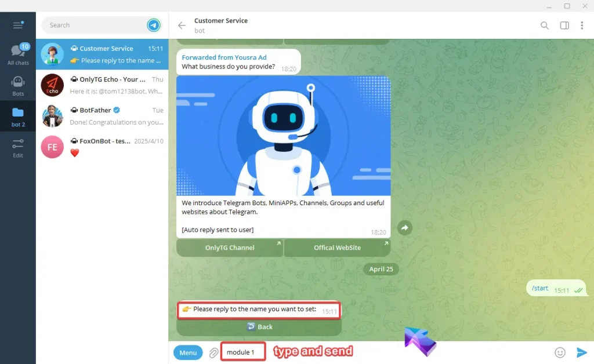Open the OnlyTG Channel link button
594x364 pixels.
click(x=230, y=247)
